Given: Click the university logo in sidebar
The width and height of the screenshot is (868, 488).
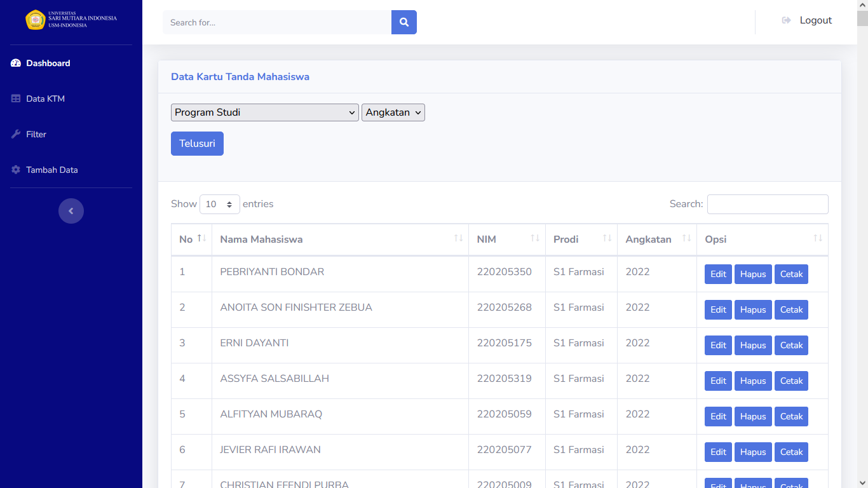Looking at the screenshot, I should [36, 20].
